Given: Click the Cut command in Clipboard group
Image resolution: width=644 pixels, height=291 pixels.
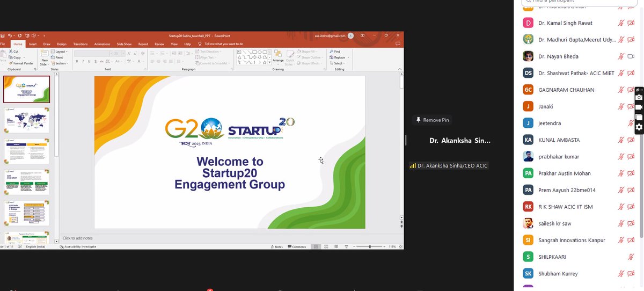Looking at the screenshot, I should (x=13, y=52).
